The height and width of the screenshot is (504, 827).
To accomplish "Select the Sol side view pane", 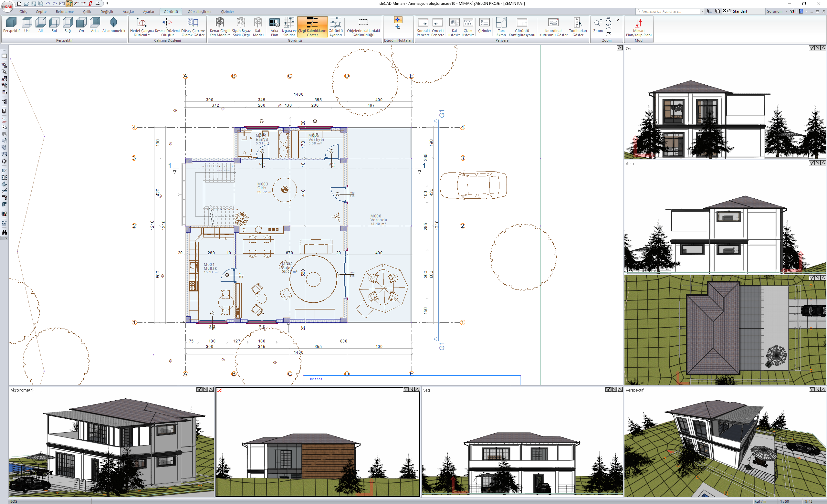I will (x=317, y=443).
